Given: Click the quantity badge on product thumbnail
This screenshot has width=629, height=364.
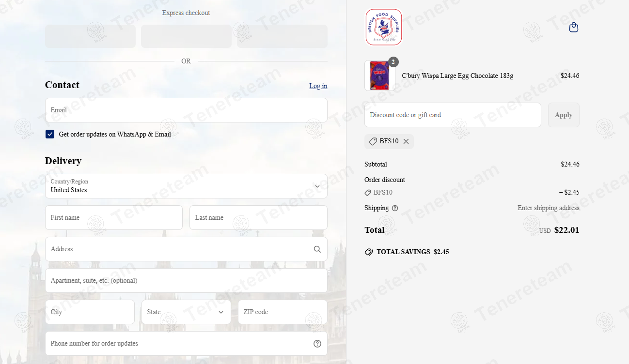Looking at the screenshot, I should click(x=393, y=62).
